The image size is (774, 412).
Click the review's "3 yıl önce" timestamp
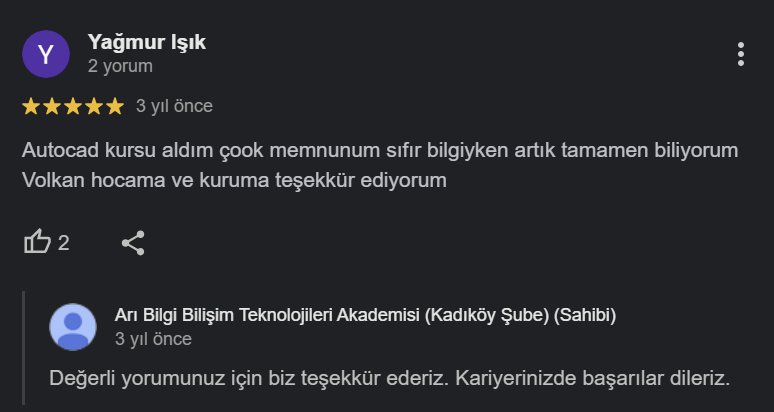(174, 106)
